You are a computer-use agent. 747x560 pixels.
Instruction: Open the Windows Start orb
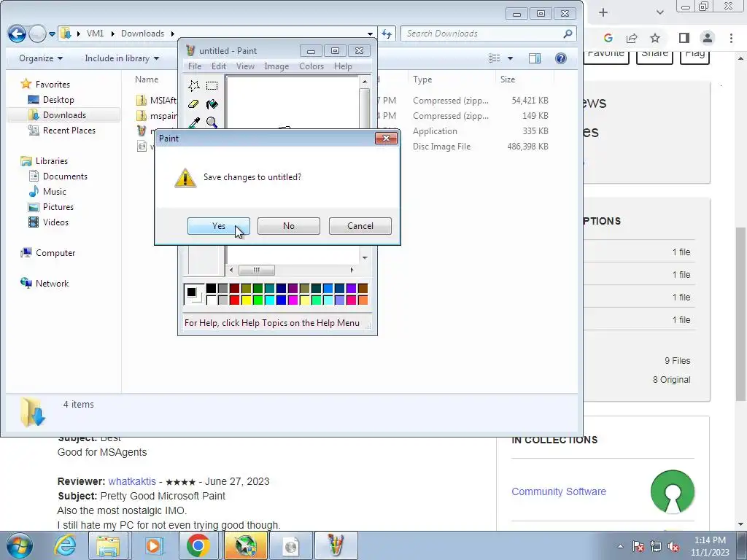[19, 545]
